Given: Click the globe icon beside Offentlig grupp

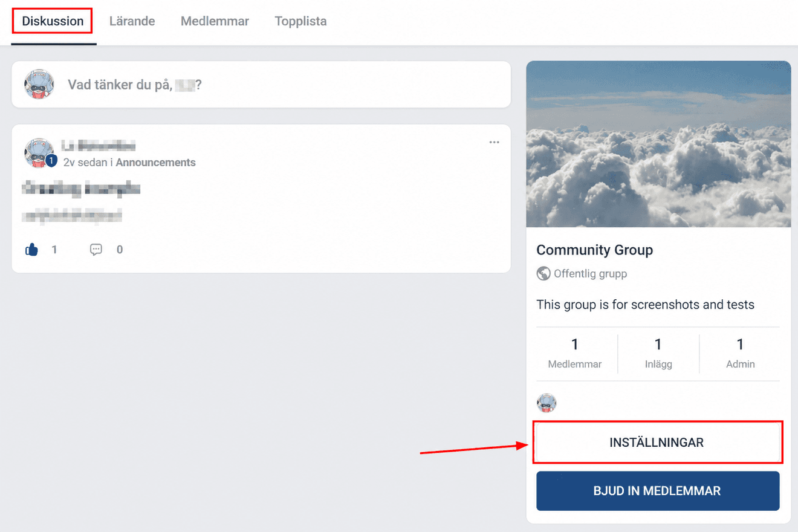Looking at the screenshot, I should click(x=543, y=274).
